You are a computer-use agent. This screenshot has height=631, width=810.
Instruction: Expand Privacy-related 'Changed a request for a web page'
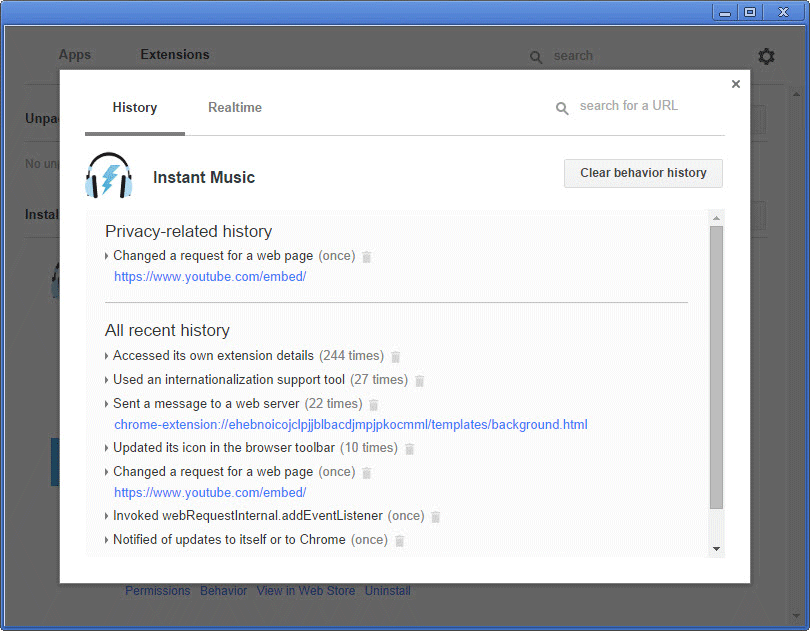106,256
